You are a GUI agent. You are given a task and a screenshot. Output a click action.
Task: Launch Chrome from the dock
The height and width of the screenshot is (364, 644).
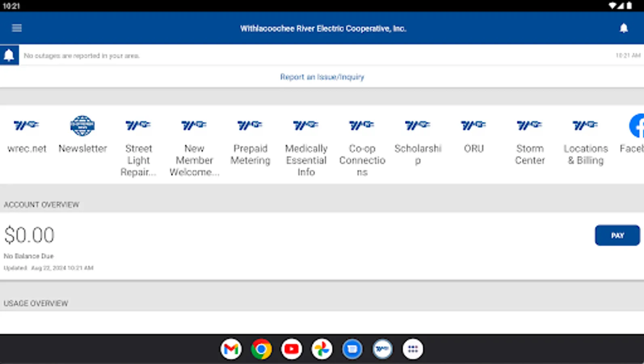tap(261, 349)
